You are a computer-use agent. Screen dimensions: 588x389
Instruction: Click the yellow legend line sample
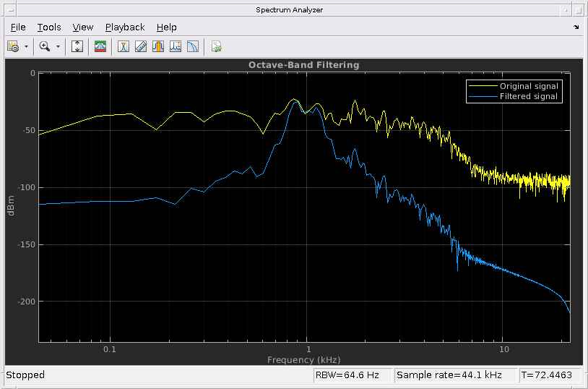point(483,86)
